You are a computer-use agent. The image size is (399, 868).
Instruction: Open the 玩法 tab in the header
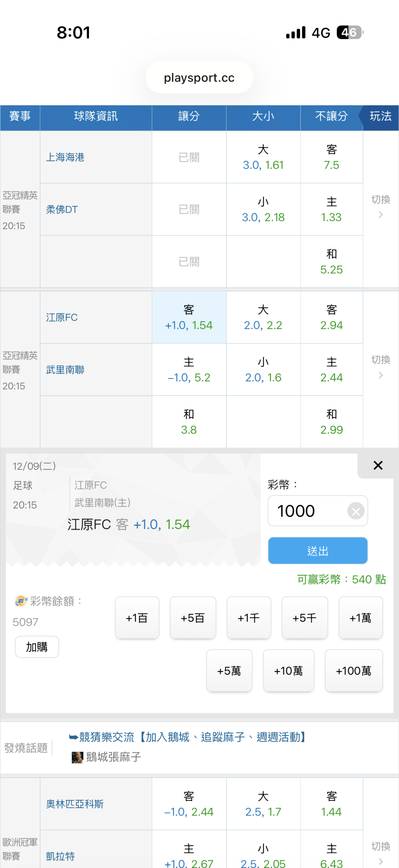[380, 116]
